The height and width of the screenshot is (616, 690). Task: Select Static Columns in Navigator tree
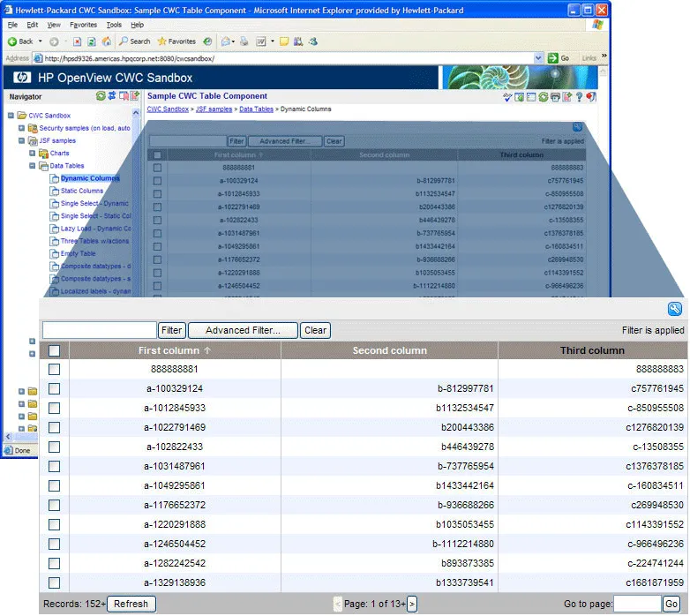(82, 191)
